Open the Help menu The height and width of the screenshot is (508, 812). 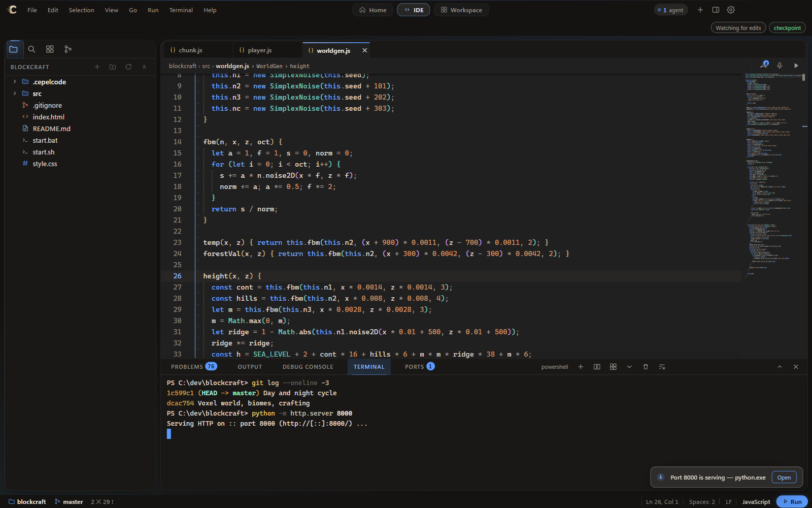[x=210, y=10]
